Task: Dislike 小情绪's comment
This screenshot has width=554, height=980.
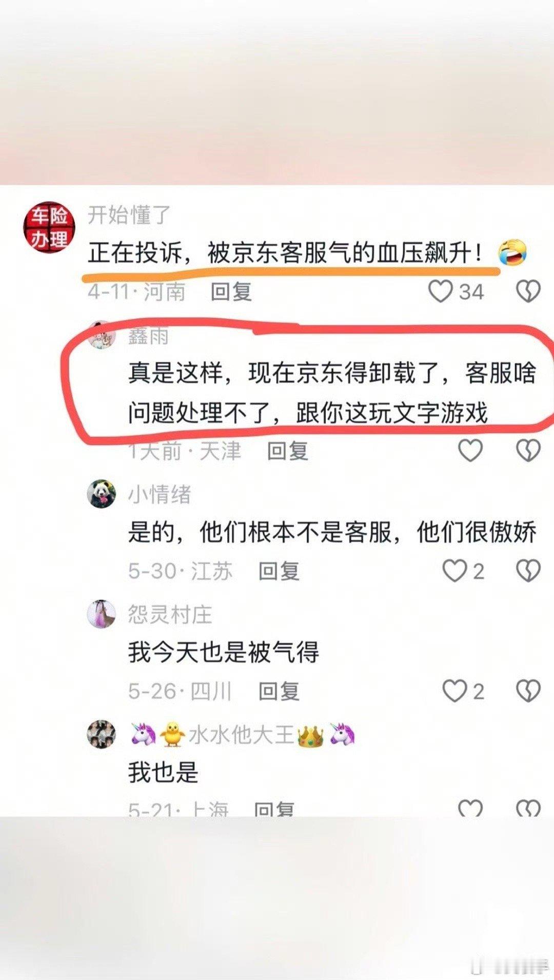Action: [x=528, y=571]
